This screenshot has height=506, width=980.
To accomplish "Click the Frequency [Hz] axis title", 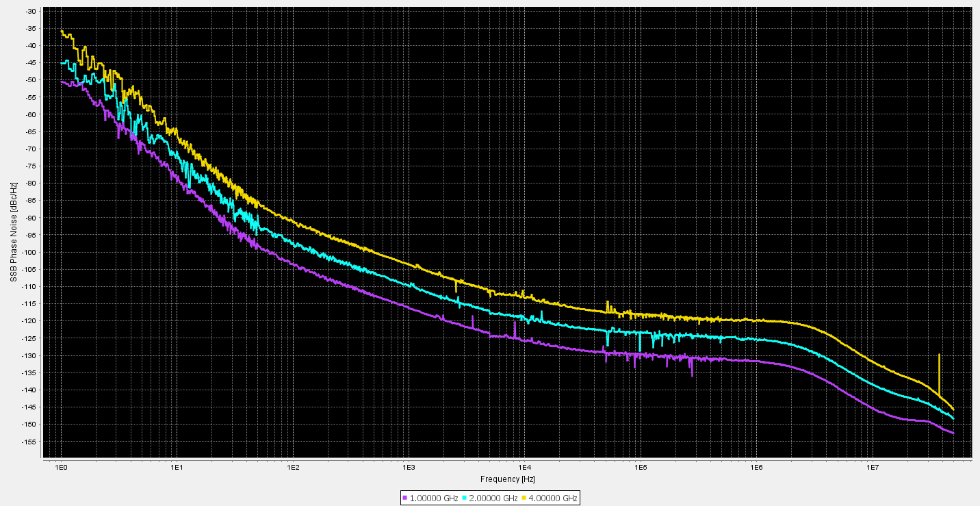I will 507,479.
